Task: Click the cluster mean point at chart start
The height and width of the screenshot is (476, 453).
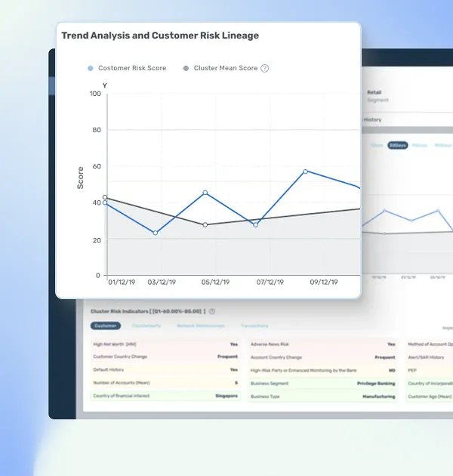Action: pyautogui.click(x=105, y=197)
